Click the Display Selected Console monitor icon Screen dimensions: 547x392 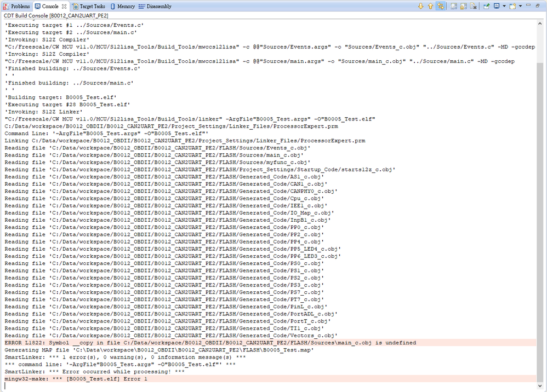(497, 6)
